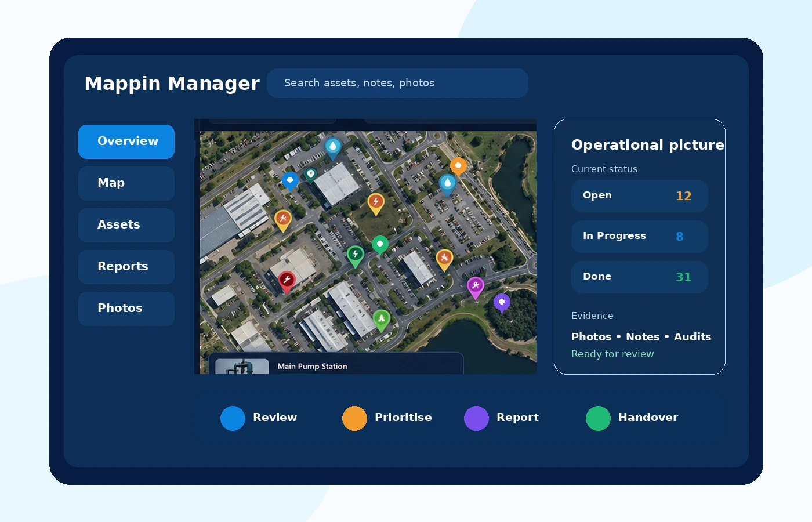Select the red wrench map pin
Viewport: 812px width, 522px height.
click(x=287, y=281)
